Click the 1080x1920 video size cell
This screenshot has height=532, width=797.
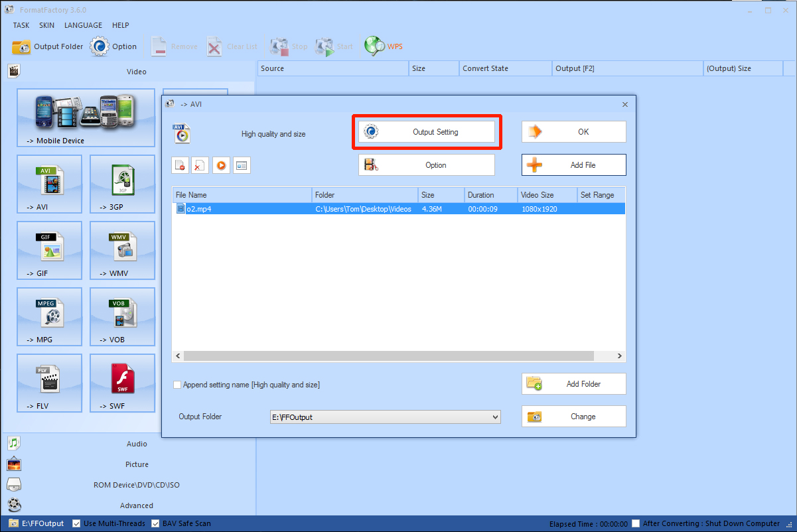539,209
